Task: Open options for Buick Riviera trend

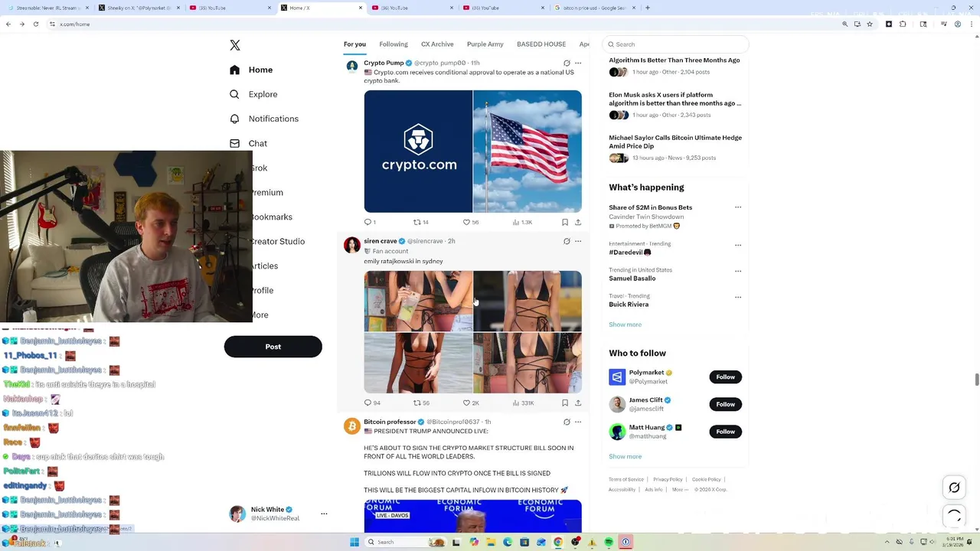Action: pyautogui.click(x=738, y=297)
